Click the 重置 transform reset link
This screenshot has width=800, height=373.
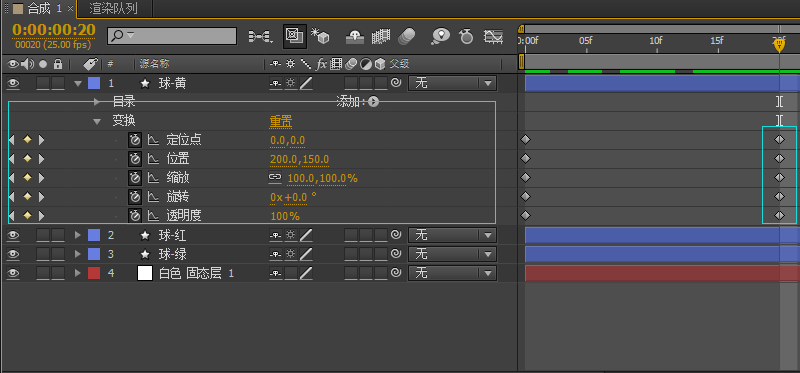point(281,121)
